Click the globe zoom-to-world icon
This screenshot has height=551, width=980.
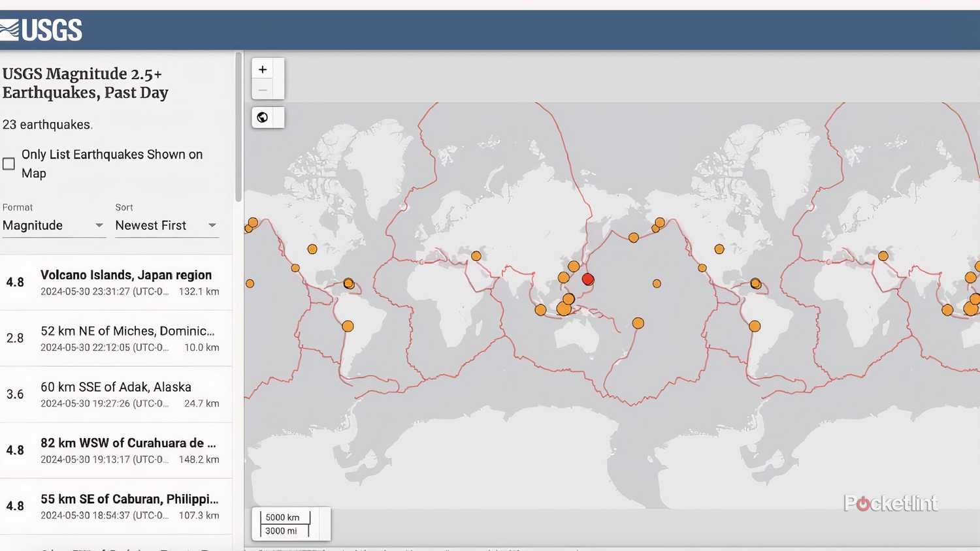263,118
